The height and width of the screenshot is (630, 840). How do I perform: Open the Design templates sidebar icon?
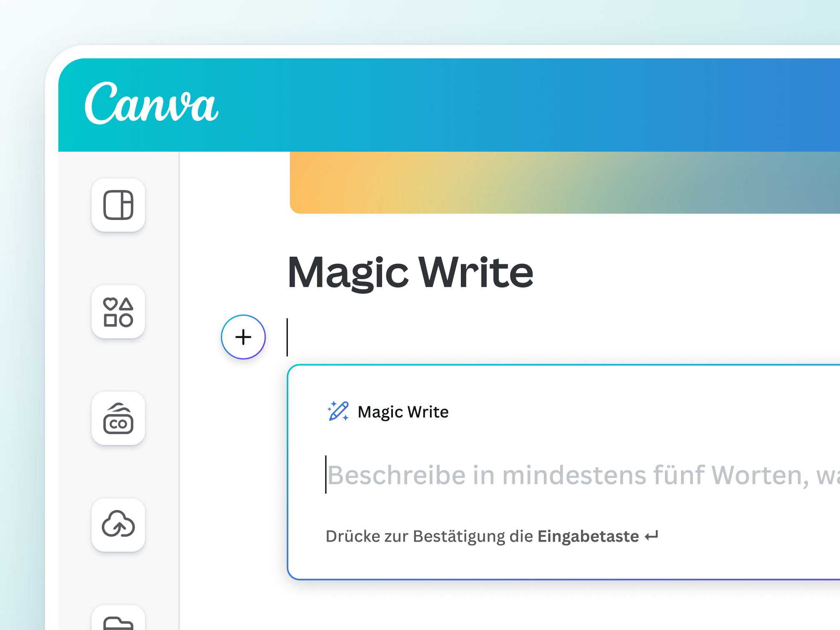coord(118,205)
